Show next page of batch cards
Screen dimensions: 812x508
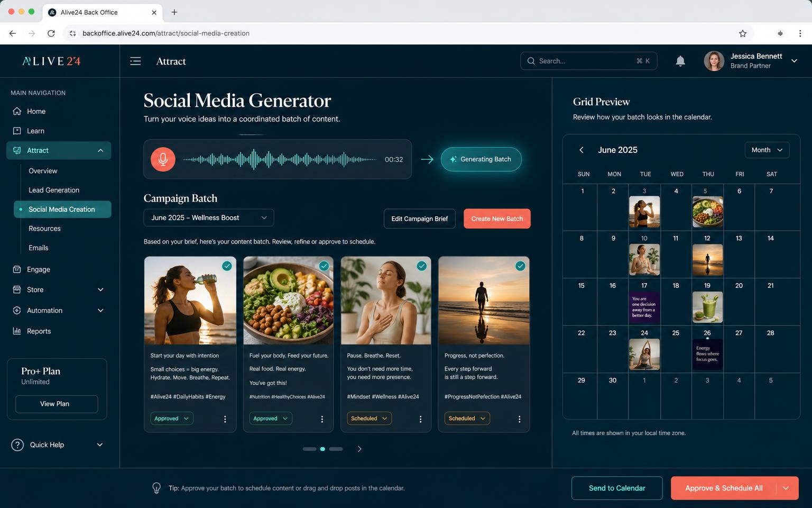coord(359,449)
